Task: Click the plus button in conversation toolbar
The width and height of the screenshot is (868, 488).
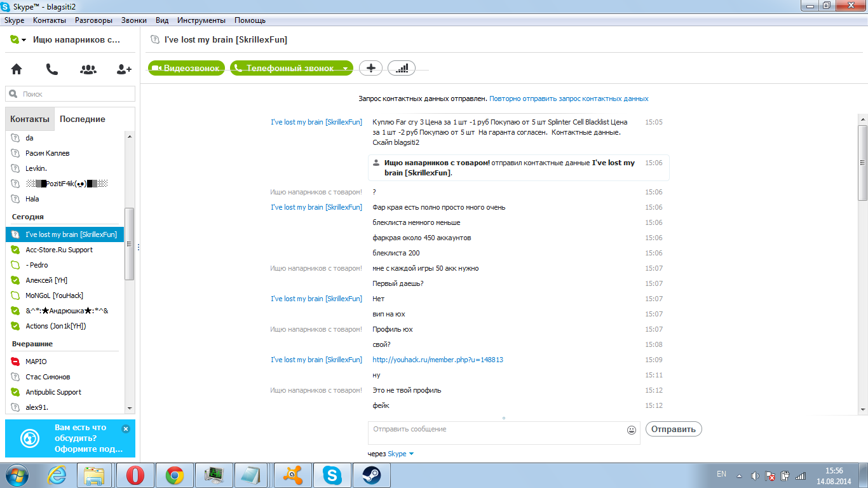Action: pyautogui.click(x=371, y=68)
